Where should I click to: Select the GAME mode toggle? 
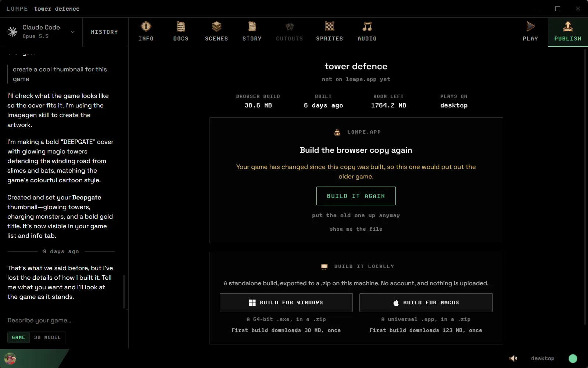click(18, 337)
